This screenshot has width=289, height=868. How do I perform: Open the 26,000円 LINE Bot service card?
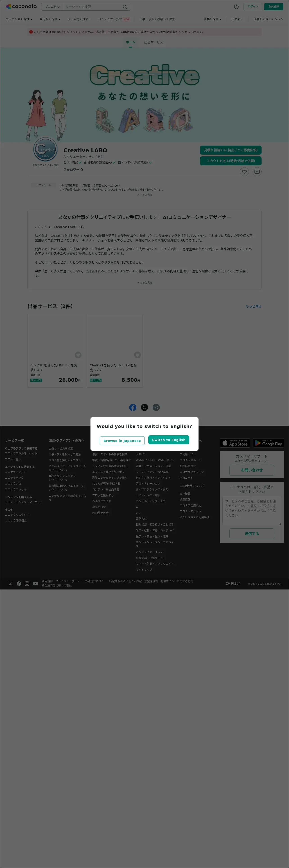pyautogui.click(x=56, y=351)
